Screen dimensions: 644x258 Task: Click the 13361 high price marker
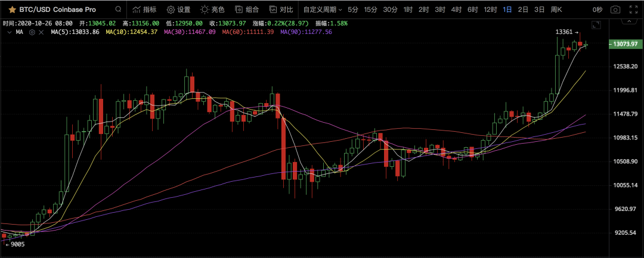[x=567, y=32]
